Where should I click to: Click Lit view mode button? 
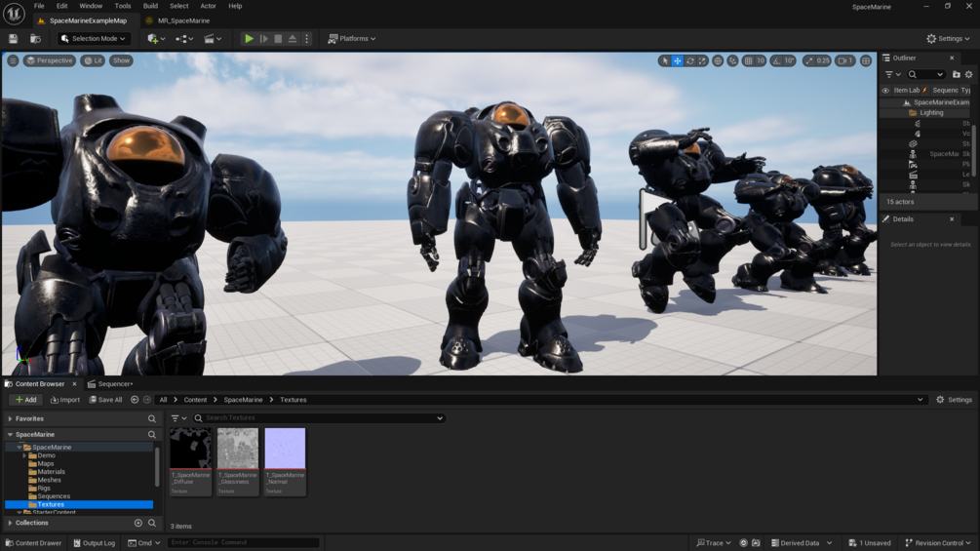(93, 60)
